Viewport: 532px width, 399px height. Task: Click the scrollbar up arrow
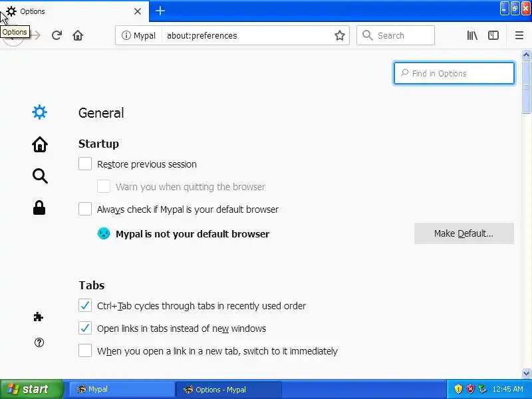(x=526, y=55)
